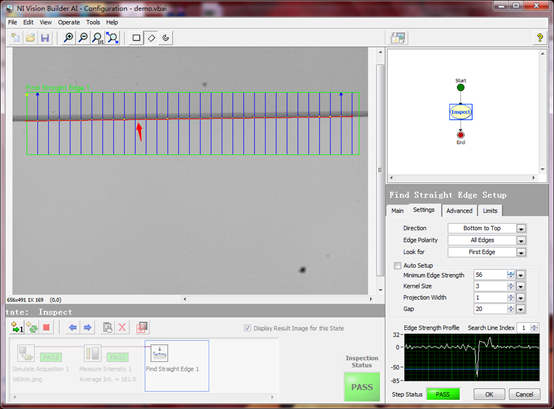Toggle Display Result Image for this State
Screen dimensions: 554x409
pyautogui.click(x=247, y=328)
